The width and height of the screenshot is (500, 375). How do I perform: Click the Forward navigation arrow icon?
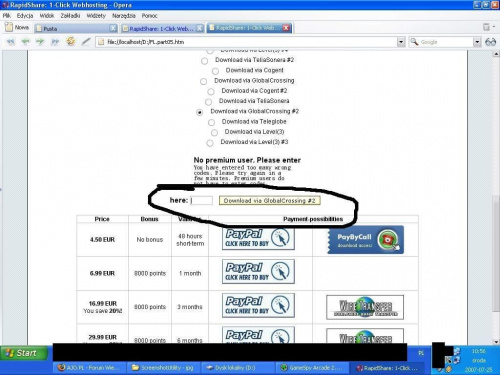(x=40, y=42)
